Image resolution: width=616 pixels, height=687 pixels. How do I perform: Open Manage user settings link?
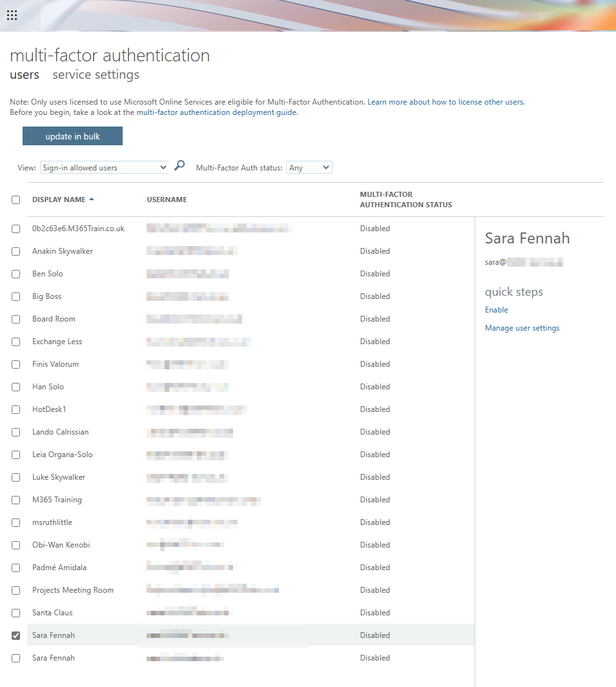point(522,328)
